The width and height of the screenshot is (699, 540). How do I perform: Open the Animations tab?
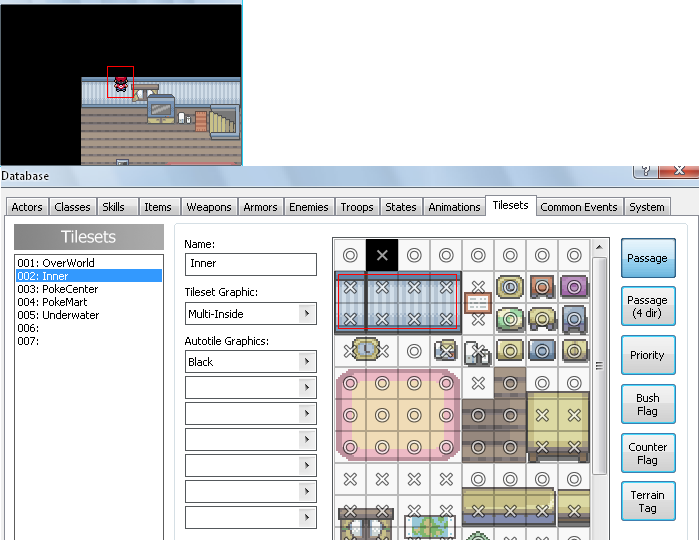click(454, 207)
